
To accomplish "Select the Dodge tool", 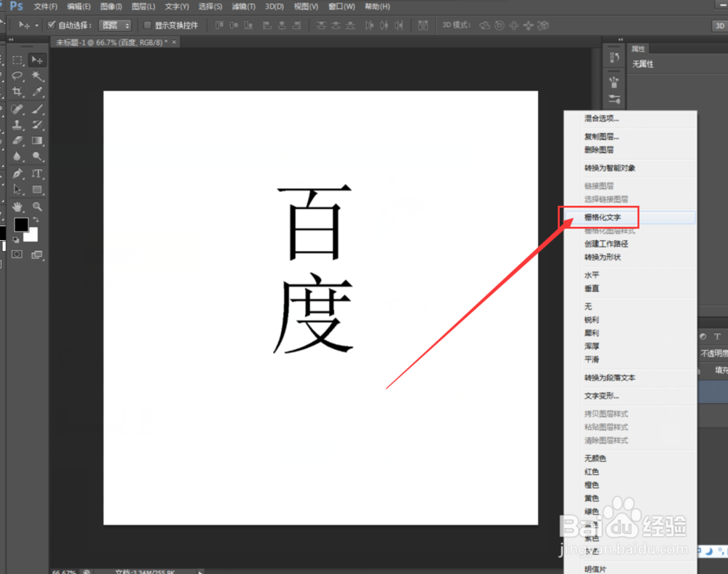I will (x=37, y=156).
